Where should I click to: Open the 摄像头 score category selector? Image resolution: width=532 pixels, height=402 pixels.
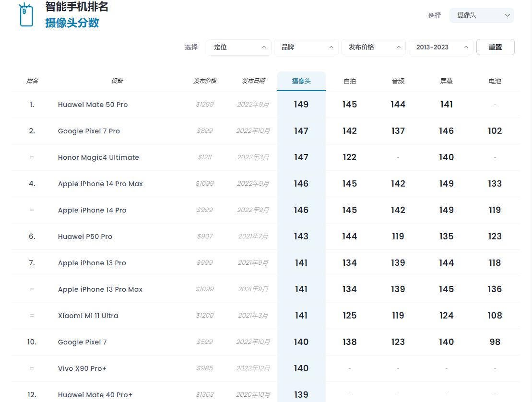[x=481, y=15]
